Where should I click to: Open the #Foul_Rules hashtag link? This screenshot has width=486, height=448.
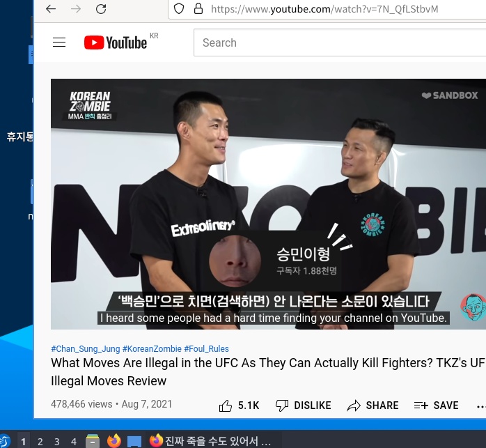click(206, 349)
